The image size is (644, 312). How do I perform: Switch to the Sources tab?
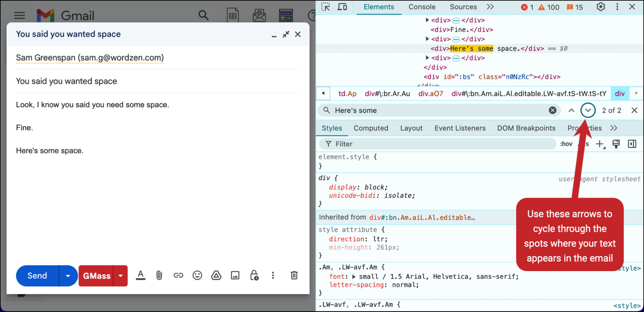[463, 7]
